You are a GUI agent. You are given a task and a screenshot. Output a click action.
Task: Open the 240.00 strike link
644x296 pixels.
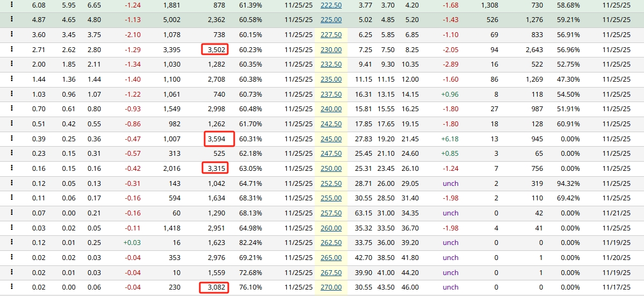(x=331, y=109)
